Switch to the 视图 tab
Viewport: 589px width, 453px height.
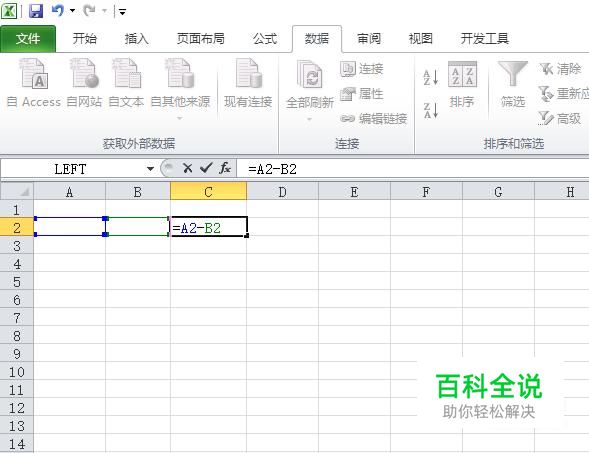[421, 39]
